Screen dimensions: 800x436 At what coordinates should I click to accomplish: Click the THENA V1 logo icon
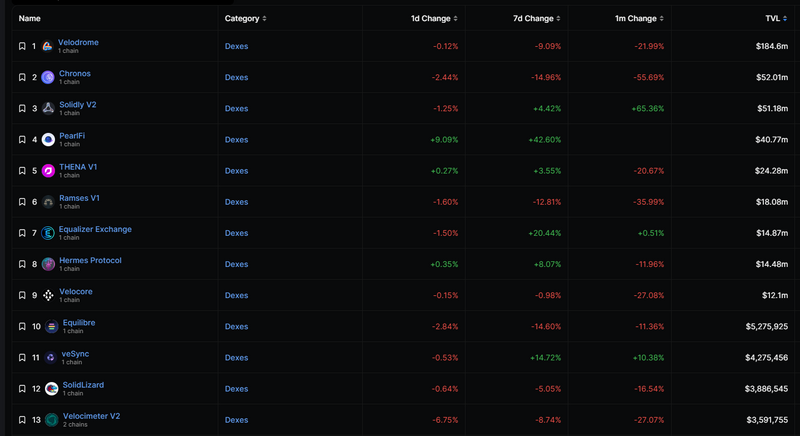(48, 171)
